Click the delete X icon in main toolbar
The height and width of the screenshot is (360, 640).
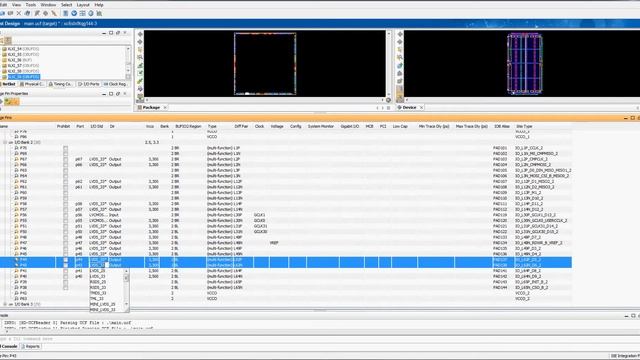click(x=19, y=13)
